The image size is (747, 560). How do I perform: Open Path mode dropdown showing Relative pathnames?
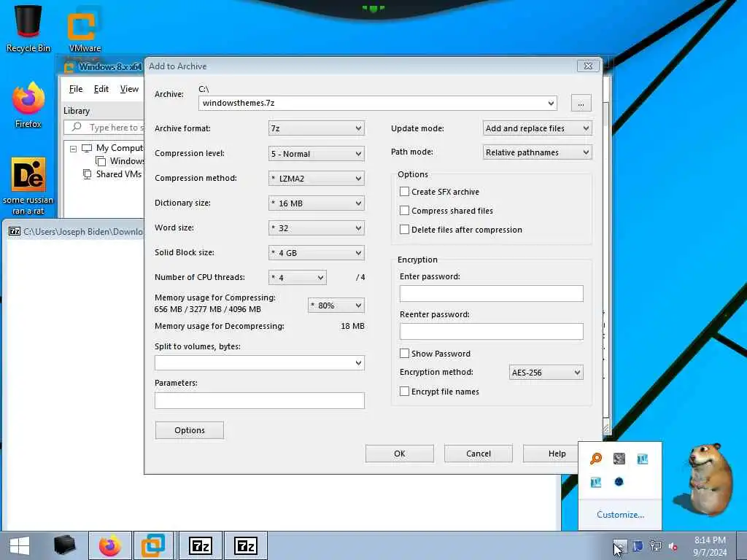(538, 152)
